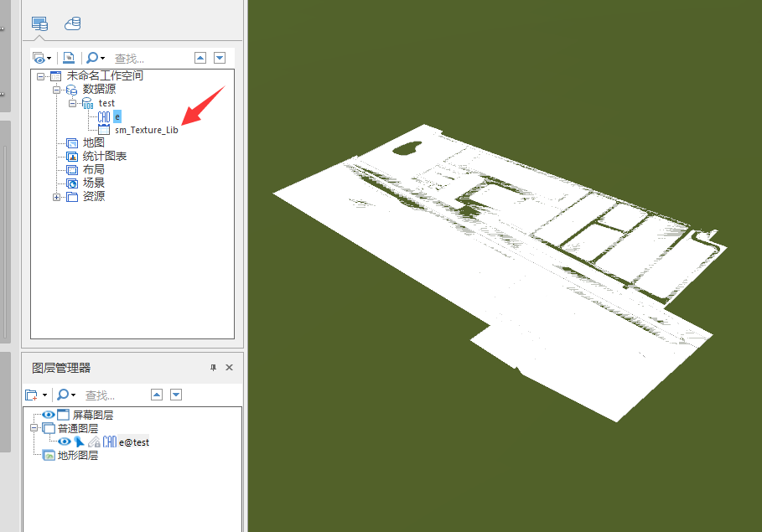Close the 图层管理器 panel

pyautogui.click(x=230, y=368)
